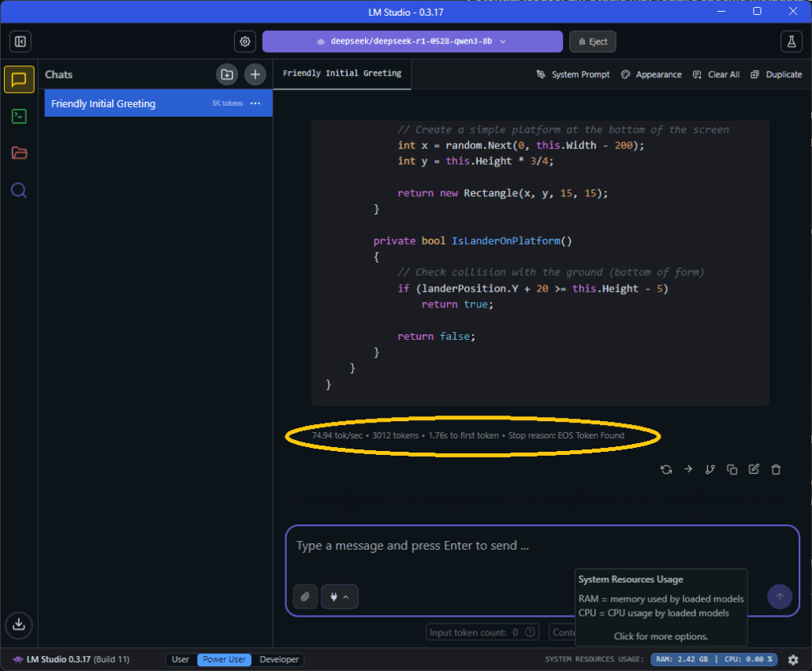812x671 pixels.
Task: Open the My Models folder sidebar icon
Action: tap(19, 153)
